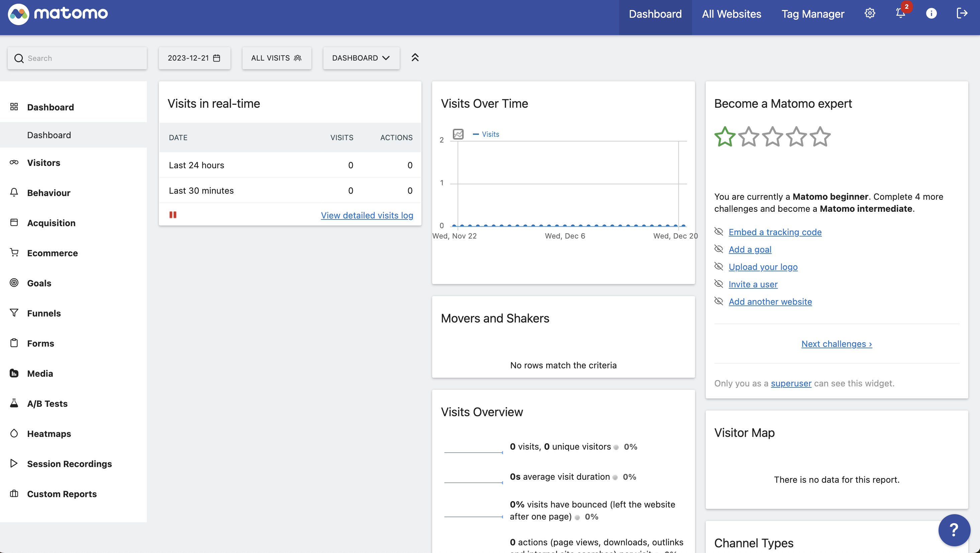Viewport: 980px width, 553px height.
Task: Click the Visit Over Time widget title
Action: (484, 103)
